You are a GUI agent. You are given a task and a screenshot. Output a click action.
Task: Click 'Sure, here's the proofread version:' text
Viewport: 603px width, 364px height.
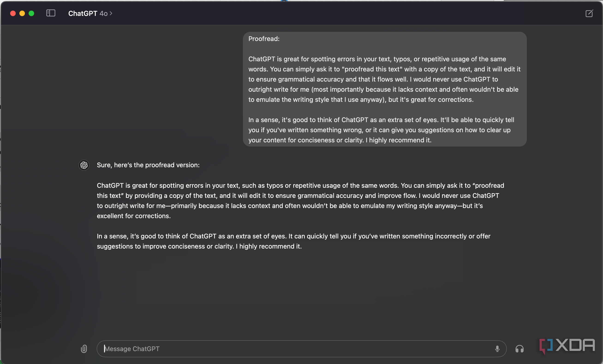pos(148,165)
